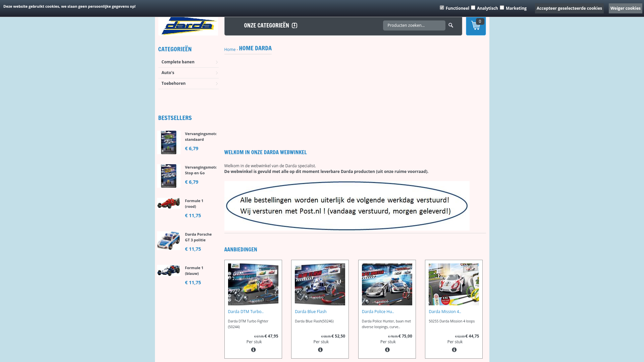Enable the Analytisch cookie checkbox
Viewport: 644px width, 362px height.
473,7
